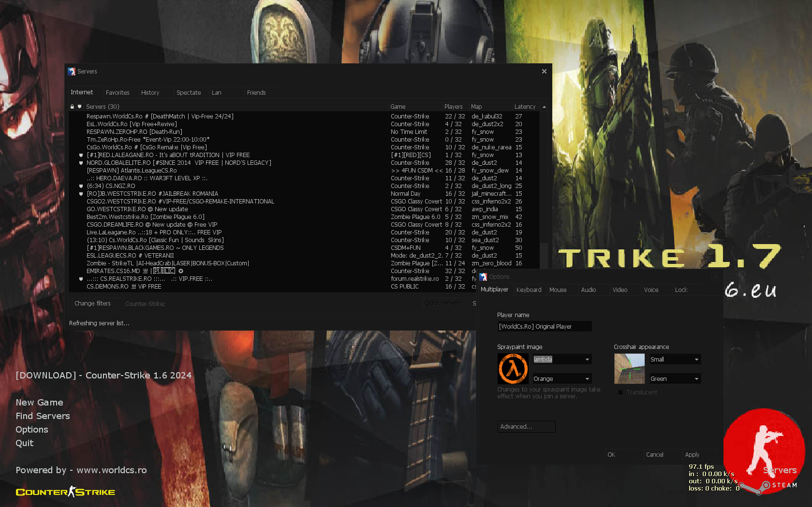This screenshot has height=507, width=812.
Task: Select the ESL.LEAGUECS.RO # VETERANII server
Action: [304, 256]
